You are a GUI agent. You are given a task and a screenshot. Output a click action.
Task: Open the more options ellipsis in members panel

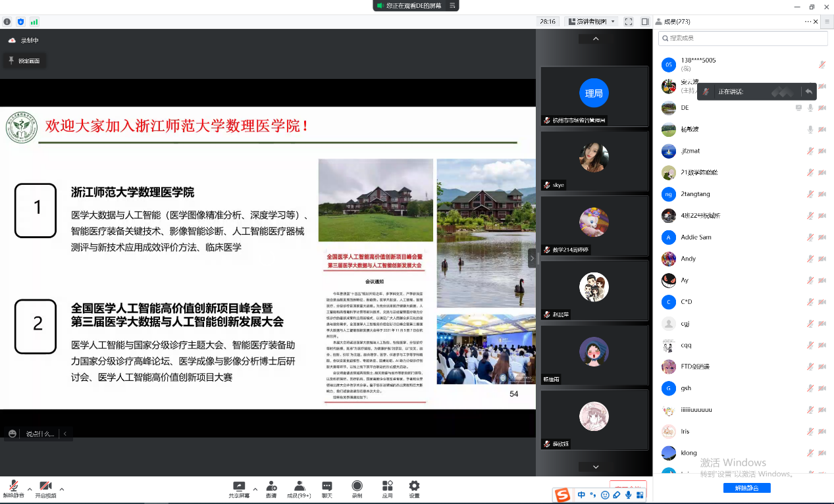808,22
